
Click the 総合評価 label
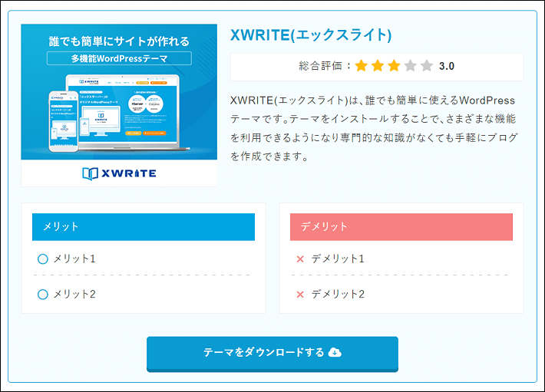pyautogui.click(x=320, y=66)
